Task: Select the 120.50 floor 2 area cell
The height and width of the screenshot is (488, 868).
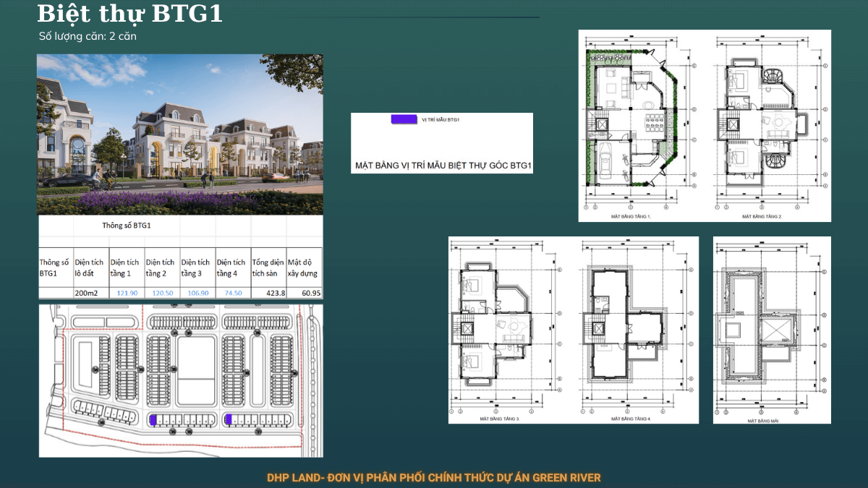Action: coord(161,293)
